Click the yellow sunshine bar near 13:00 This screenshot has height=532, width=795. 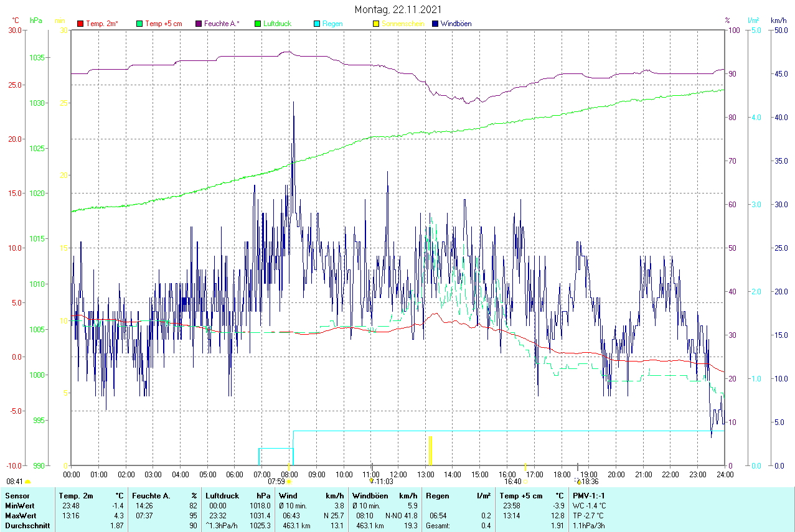(430, 450)
